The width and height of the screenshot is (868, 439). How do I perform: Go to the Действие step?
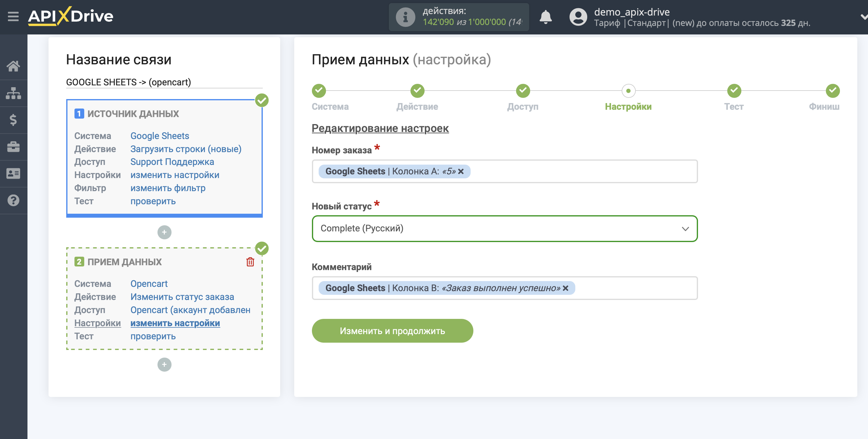point(418,91)
